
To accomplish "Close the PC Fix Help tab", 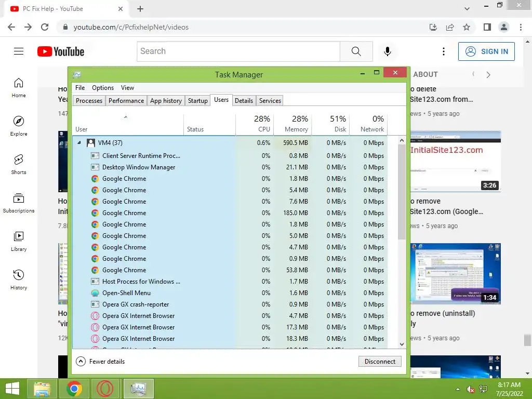I will 121,9.
